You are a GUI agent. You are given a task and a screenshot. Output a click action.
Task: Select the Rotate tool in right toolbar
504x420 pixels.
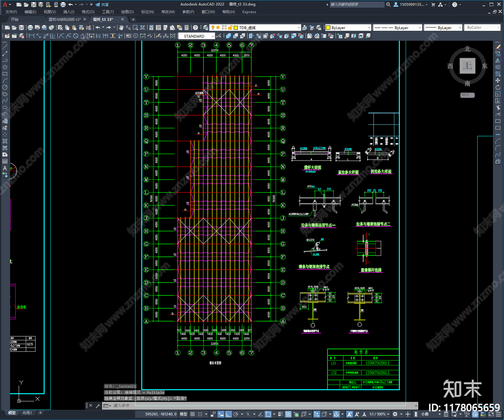coord(498,87)
